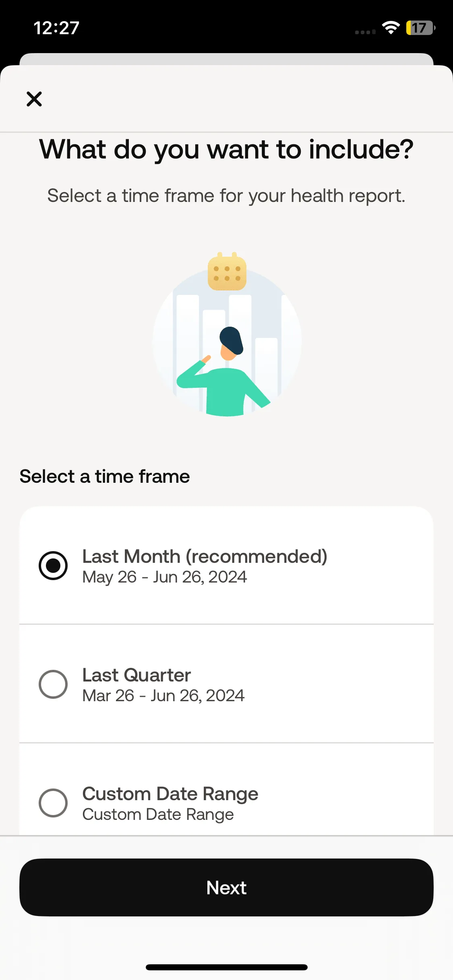The image size is (453, 980).
Task: Tap the 'Select a time frame' section label
Action: [105, 477]
